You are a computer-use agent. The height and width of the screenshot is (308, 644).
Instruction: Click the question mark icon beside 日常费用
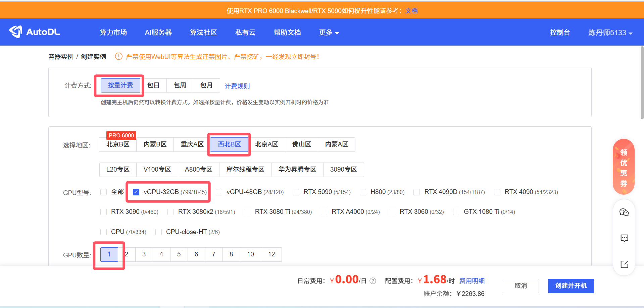click(373, 281)
